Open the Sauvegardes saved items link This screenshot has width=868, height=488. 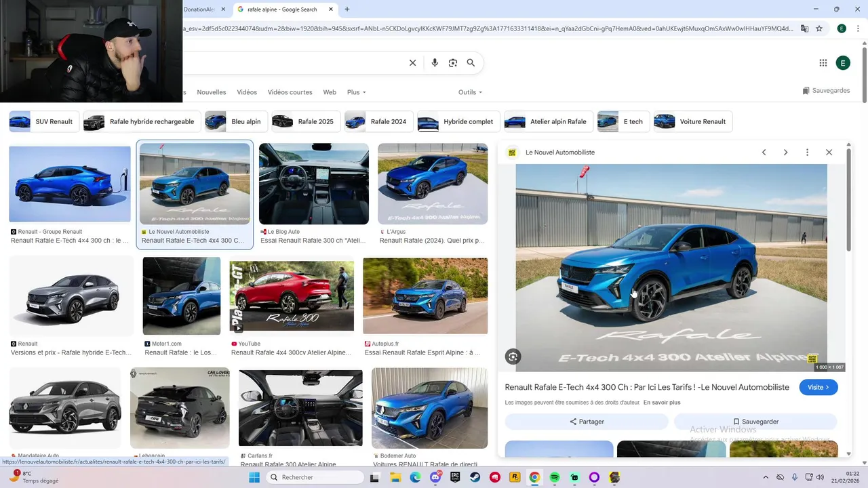(826, 91)
